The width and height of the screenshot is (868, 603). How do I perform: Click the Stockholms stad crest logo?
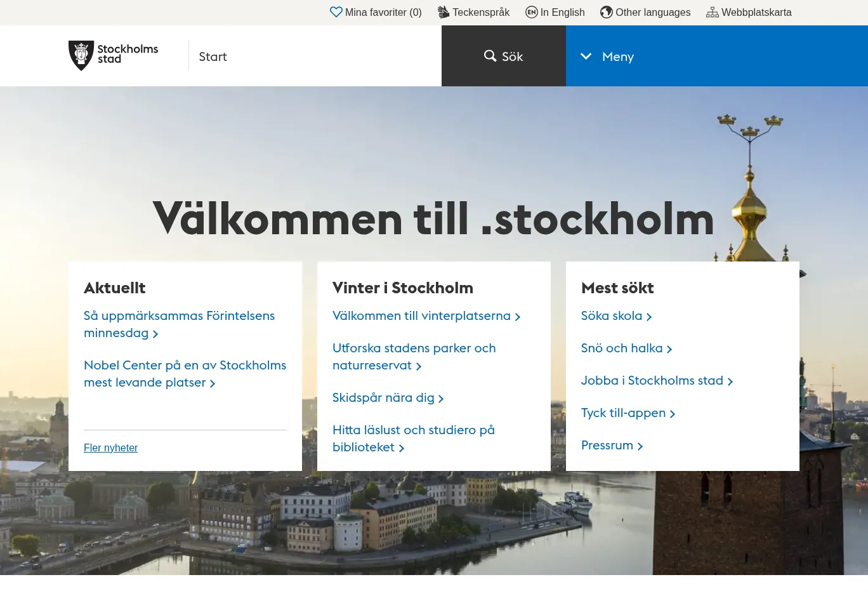(x=81, y=56)
